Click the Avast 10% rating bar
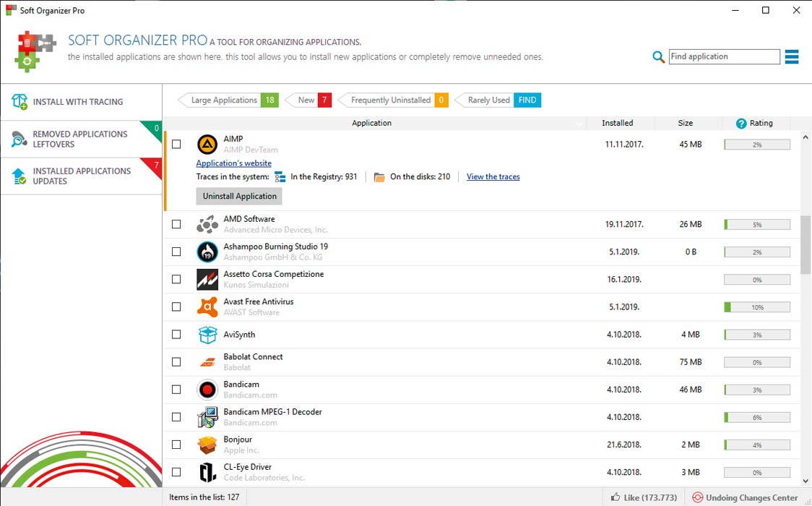The width and height of the screenshot is (812, 506). [x=757, y=307]
